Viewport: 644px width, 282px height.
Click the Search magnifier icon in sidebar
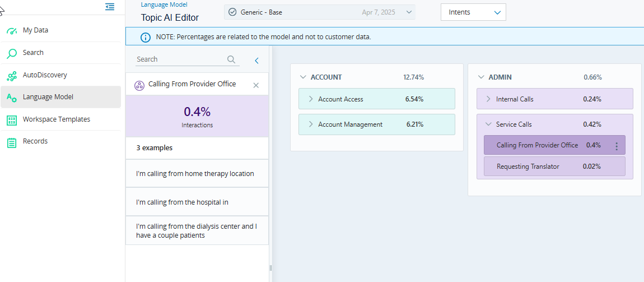click(x=12, y=53)
